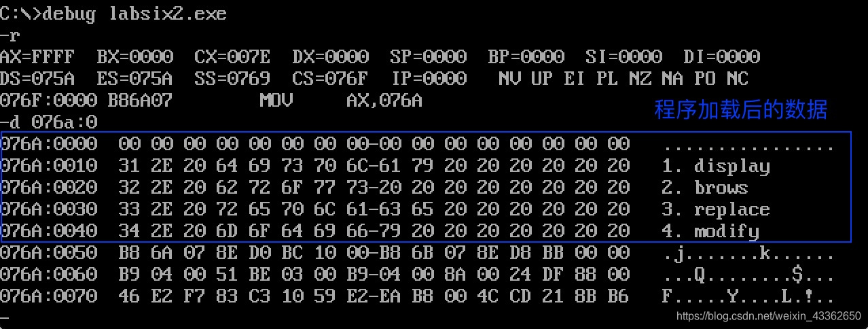The image size is (868, 329).
Task: Click the 076A:0070 memory address
Action: point(49,296)
